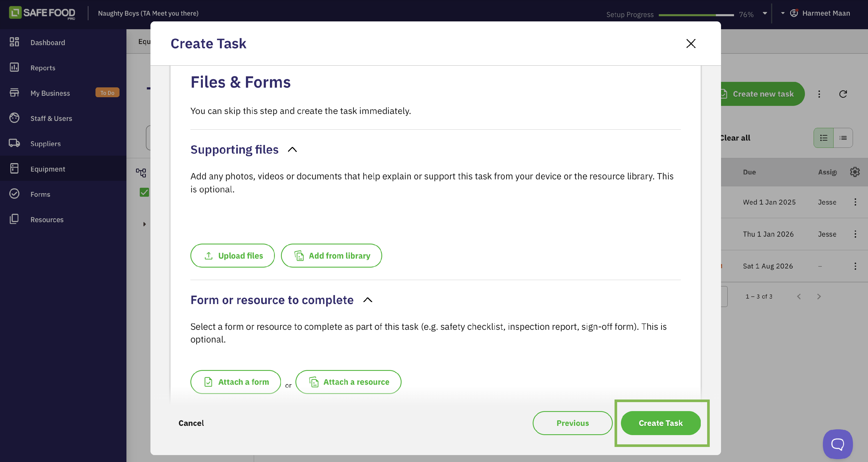Click the Suppliers truck icon
Screen dimensions: 868x462
(14, 143)
